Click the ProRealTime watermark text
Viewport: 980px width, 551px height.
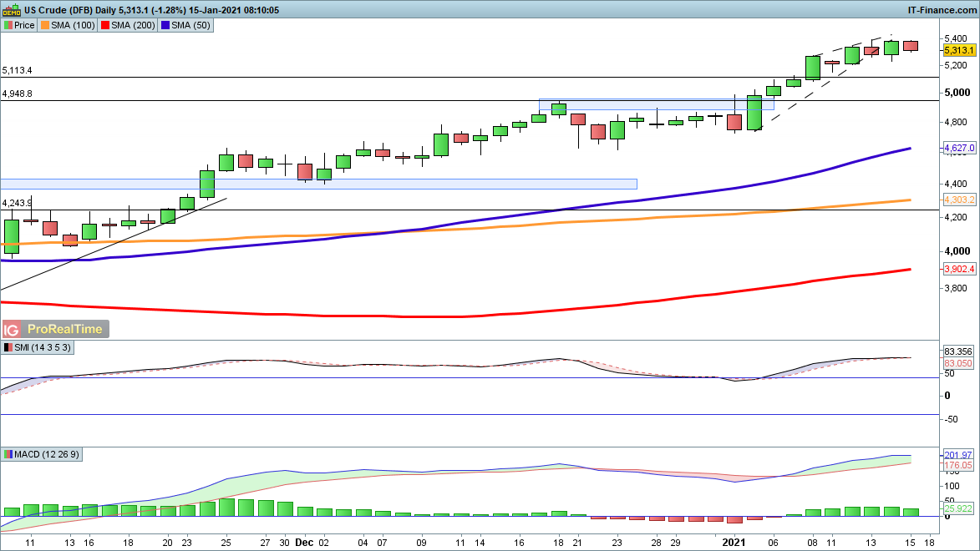coord(64,329)
